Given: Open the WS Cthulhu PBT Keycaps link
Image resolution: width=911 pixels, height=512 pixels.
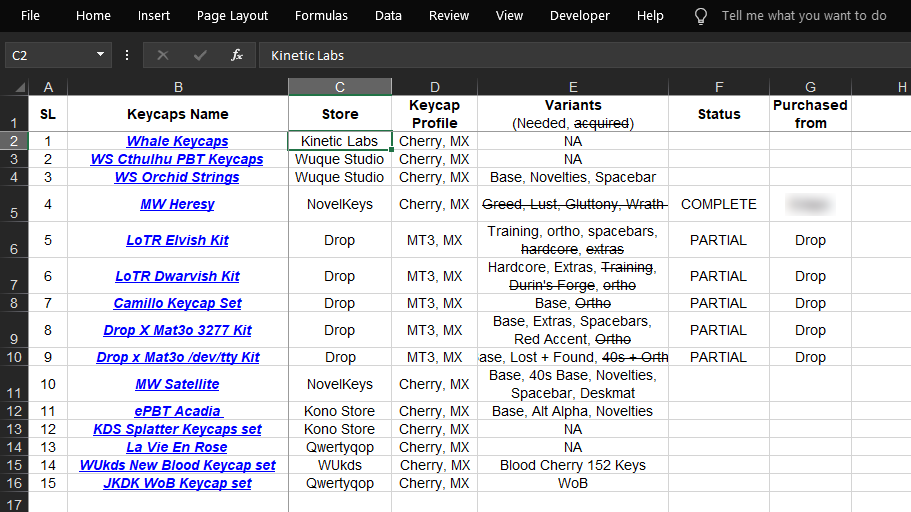Looking at the screenshot, I should 177,159.
